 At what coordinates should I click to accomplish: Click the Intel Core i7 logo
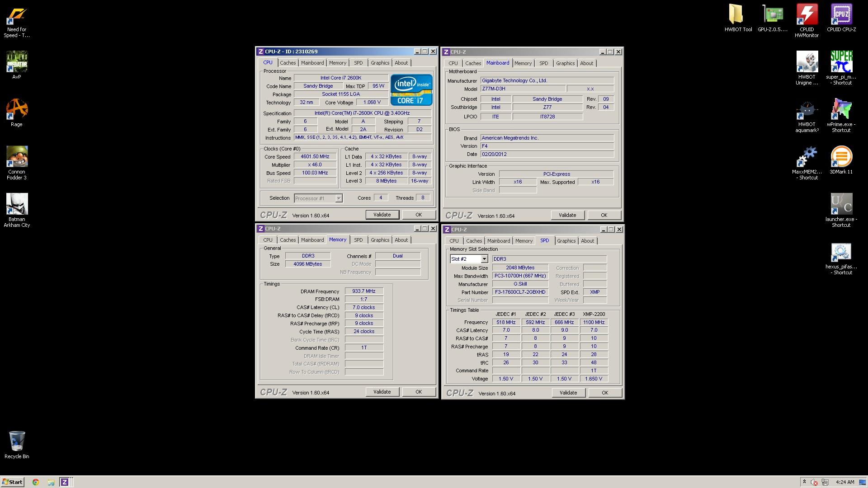[411, 90]
